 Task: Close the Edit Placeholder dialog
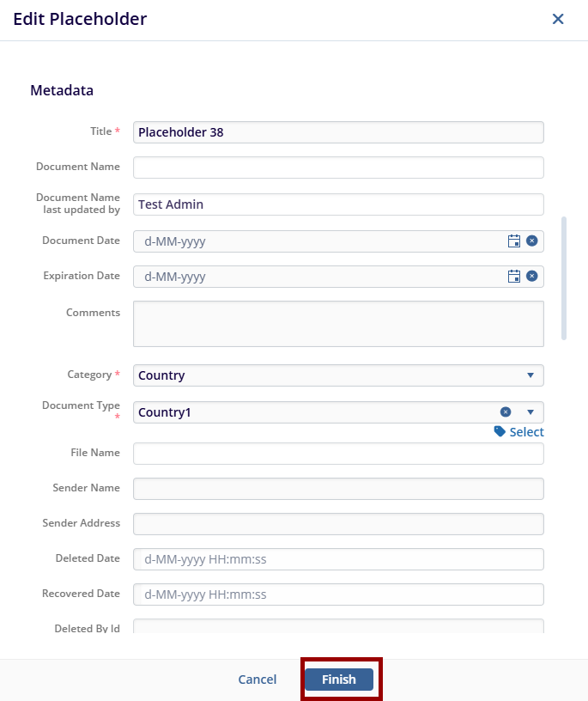point(558,19)
